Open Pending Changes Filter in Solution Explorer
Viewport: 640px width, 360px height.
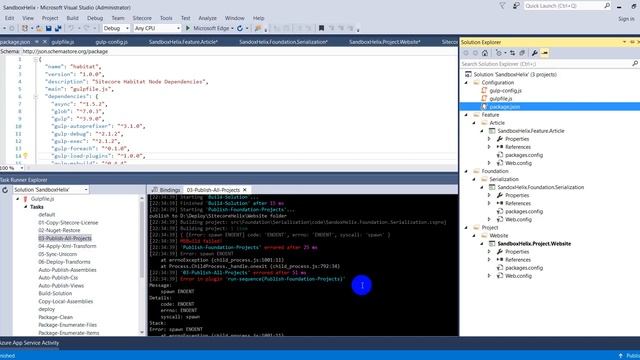(x=499, y=53)
